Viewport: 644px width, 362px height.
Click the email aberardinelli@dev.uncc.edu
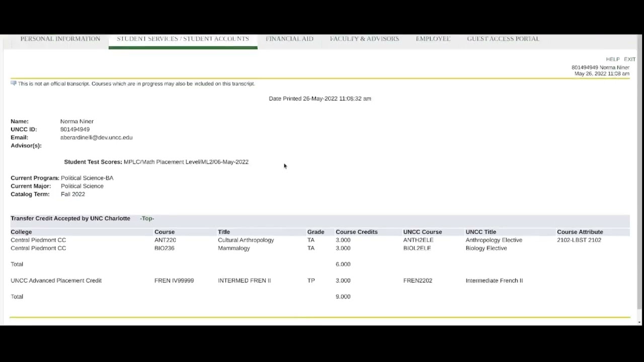96,137
